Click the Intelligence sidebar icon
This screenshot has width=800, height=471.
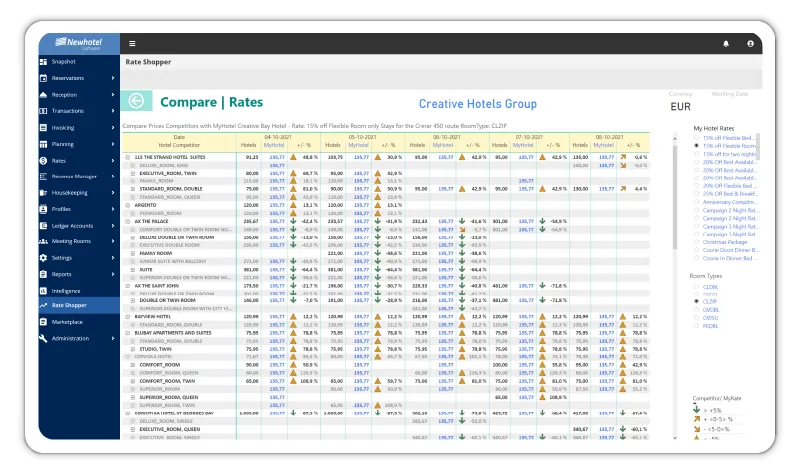pos(44,290)
